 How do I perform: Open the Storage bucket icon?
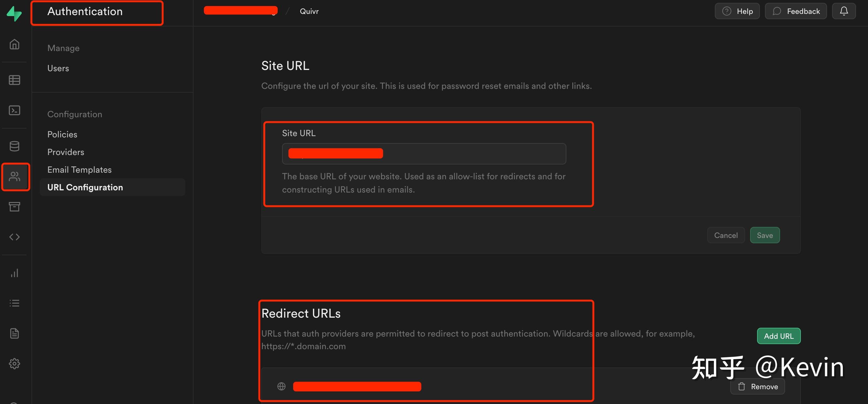coord(14,206)
